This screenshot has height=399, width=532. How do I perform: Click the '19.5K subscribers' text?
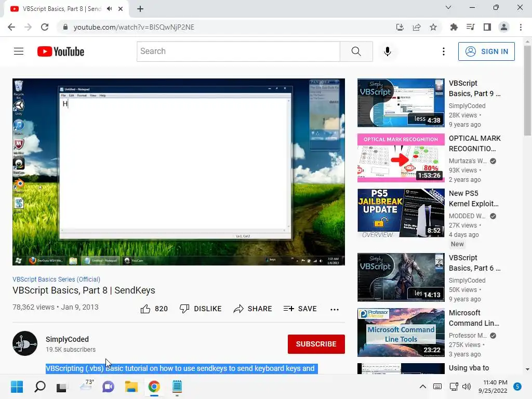tap(71, 350)
